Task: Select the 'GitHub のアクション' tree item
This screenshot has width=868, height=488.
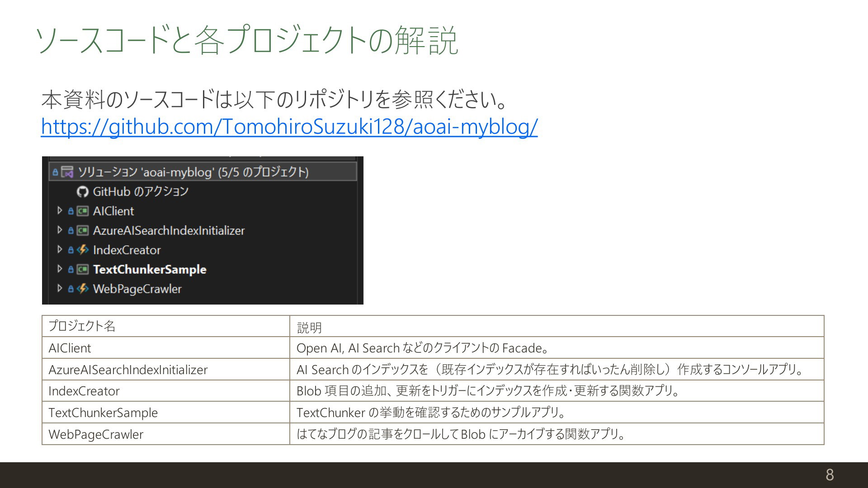Action: click(x=141, y=192)
